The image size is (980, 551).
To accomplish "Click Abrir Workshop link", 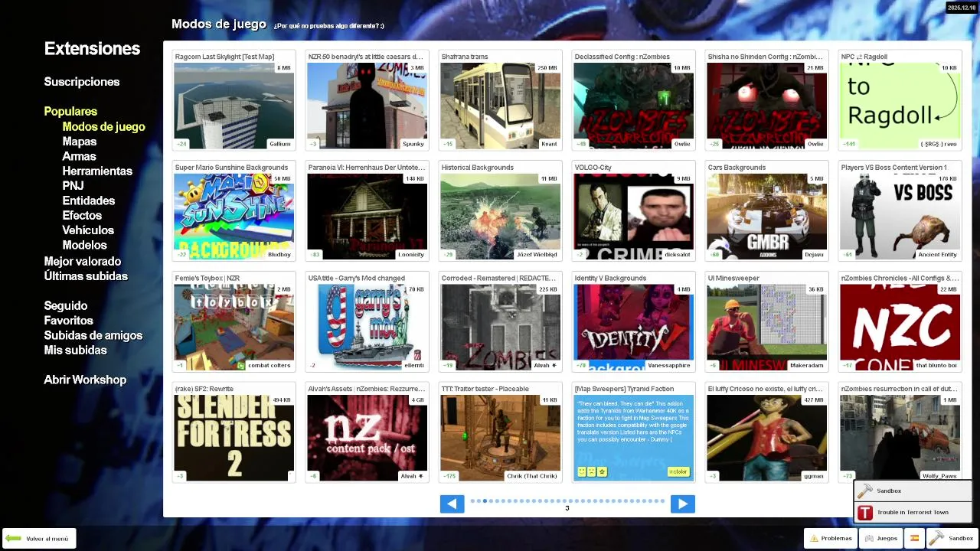I will coord(85,380).
